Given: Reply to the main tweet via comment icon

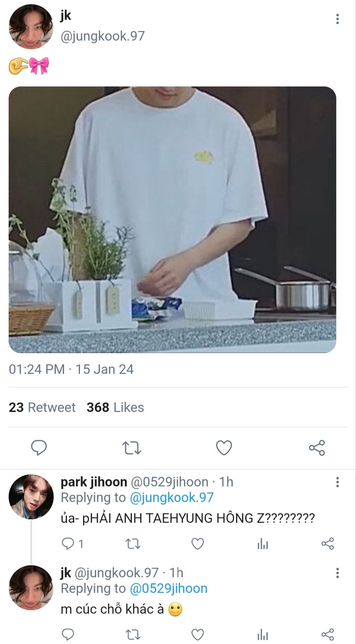Looking at the screenshot, I should (39, 447).
